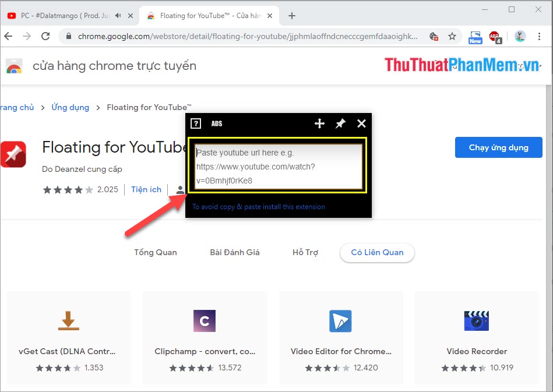Click the move crosshair icon on the popup

pos(319,123)
